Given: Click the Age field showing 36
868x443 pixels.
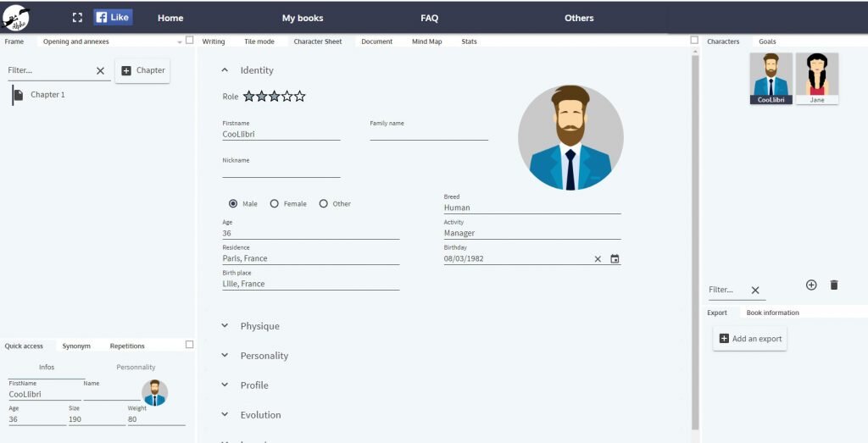Looking at the screenshot, I should (310, 233).
